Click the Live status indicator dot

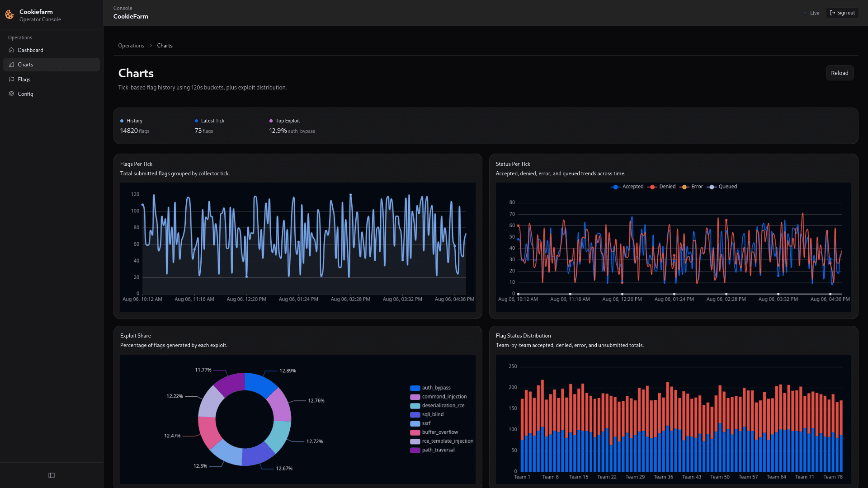coord(805,13)
